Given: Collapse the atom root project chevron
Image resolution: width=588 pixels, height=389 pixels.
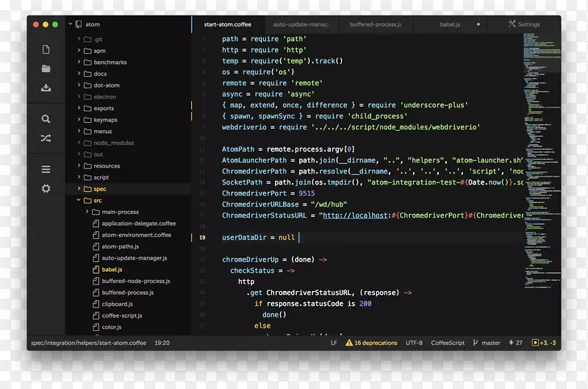Looking at the screenshot, I should pos(70,24).
